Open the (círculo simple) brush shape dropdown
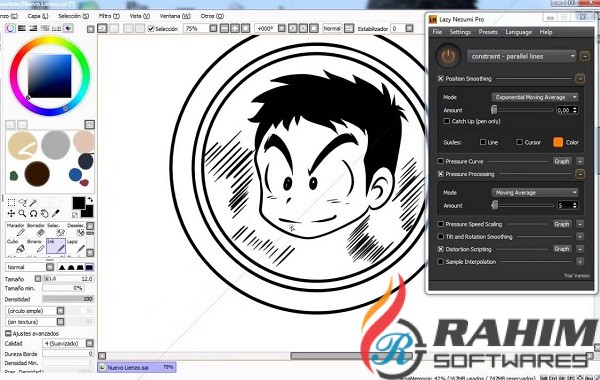This screenshot has width=600, height=380. (60, 311)
